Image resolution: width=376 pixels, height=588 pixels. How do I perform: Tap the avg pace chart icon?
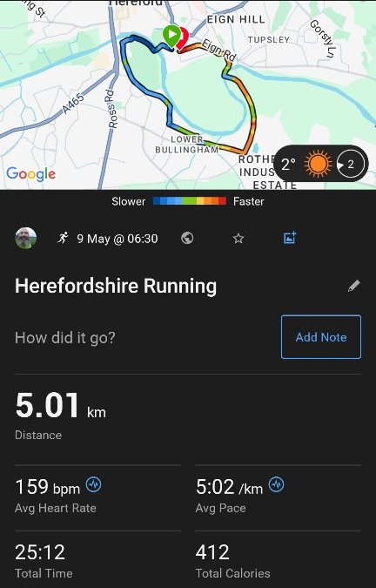click(x=277, y=484)
